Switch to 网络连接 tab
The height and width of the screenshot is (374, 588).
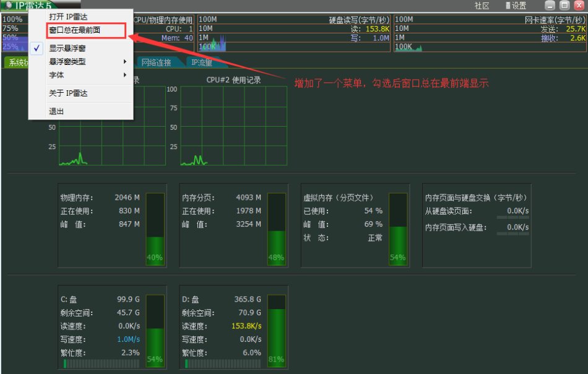click(x=157, y=62)
